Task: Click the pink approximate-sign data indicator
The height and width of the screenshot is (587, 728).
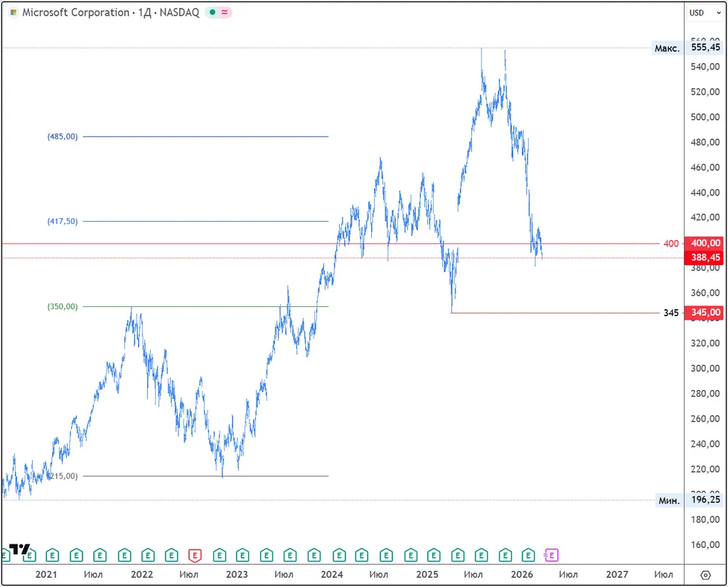Action: pyautogui.click(x=225, y=13)
